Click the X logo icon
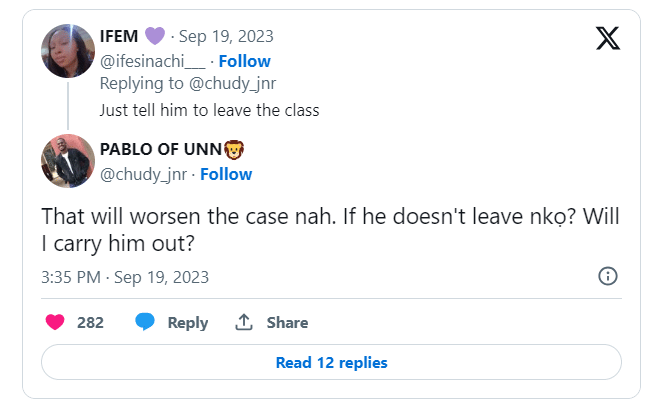The image size is (655, 408). 607,40
